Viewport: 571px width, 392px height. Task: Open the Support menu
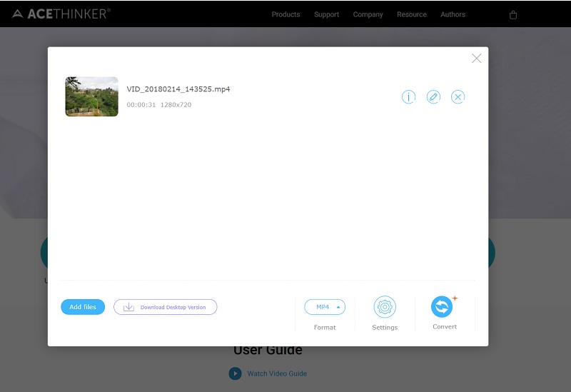pyautogui.click(x=327, y=14)
